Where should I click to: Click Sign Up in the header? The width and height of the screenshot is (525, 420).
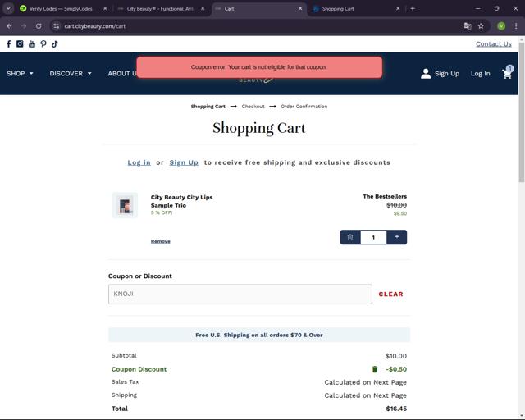coord(447,73)
